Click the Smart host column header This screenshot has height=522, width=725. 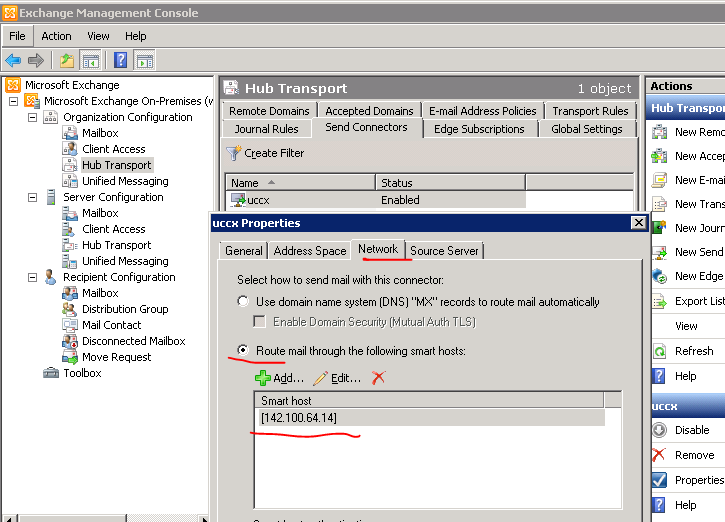(x=429, y=400)
